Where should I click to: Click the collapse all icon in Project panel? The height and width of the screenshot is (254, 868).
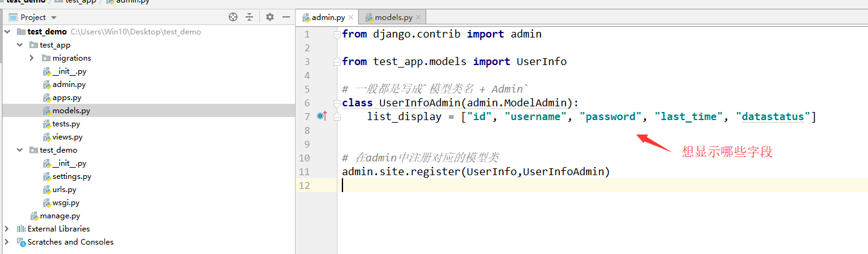point(249,18)
